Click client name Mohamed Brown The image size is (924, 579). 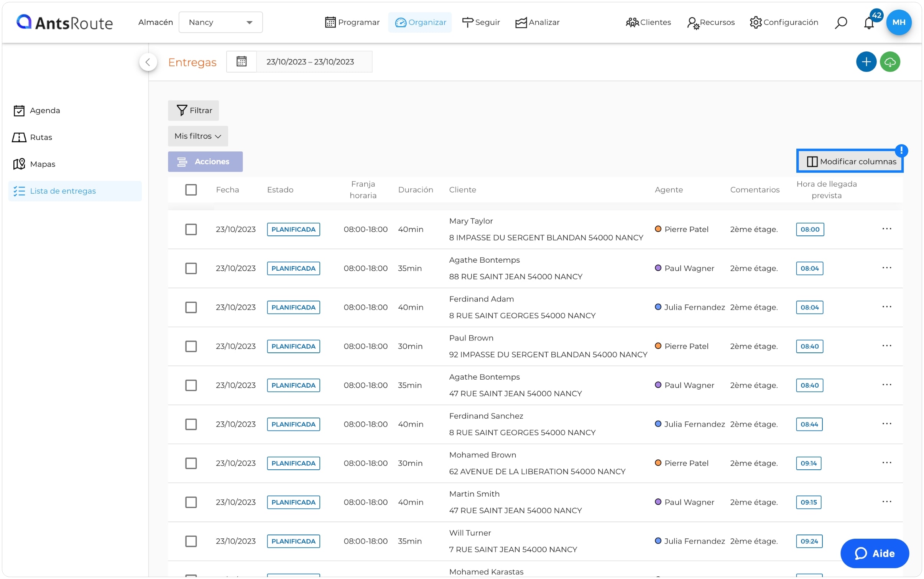pos(482,455)
